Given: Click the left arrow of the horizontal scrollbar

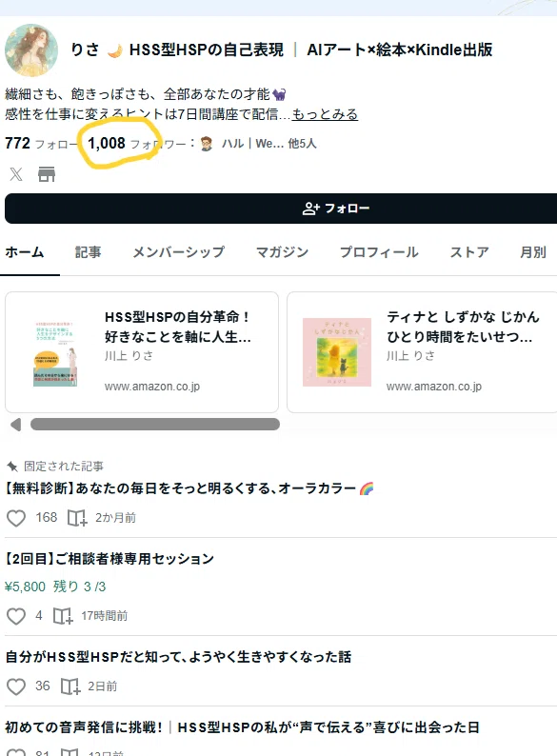Looking at the screenshot, I should [16, 425].
